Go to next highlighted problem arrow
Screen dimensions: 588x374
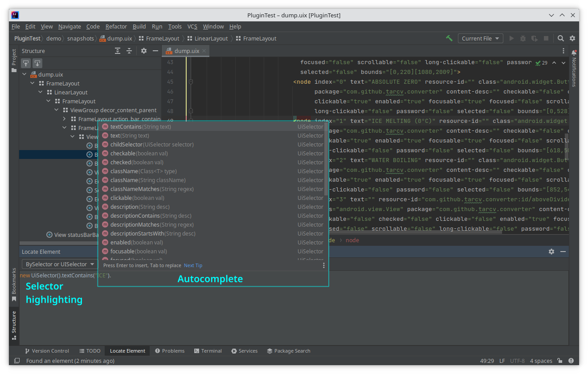pos(563,63)
